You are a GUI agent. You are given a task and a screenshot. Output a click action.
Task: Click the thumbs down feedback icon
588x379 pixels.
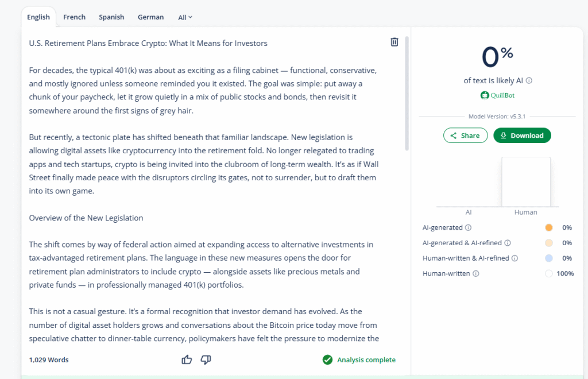point(206,359)
